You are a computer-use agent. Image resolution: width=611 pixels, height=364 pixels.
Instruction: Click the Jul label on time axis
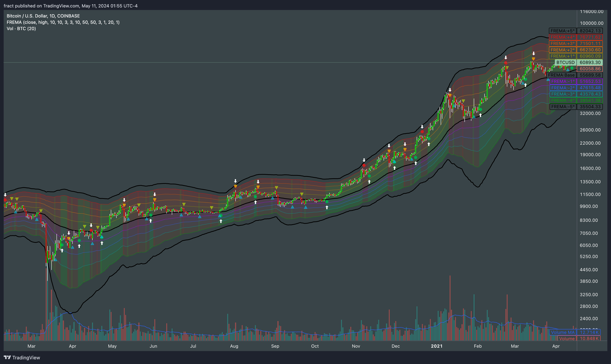click(x=193, y=346)
